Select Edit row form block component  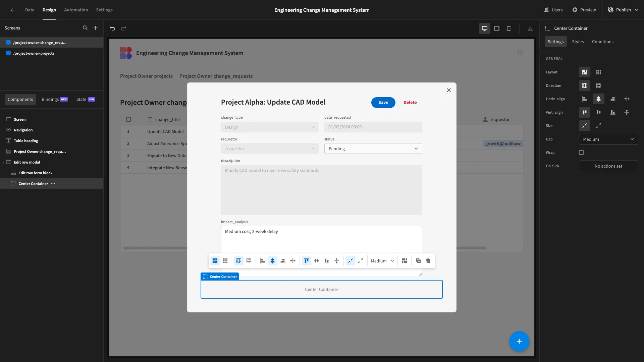pyautogui.click(x=52, y=173)
